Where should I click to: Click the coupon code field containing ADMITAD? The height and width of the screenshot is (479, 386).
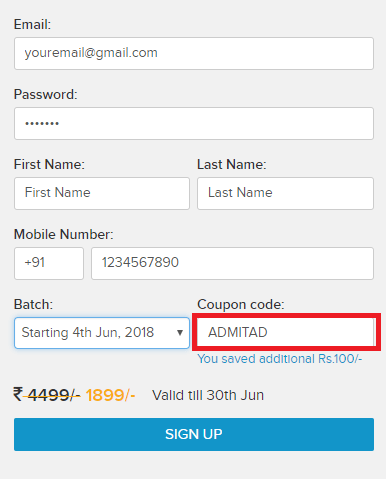[286, 332]
